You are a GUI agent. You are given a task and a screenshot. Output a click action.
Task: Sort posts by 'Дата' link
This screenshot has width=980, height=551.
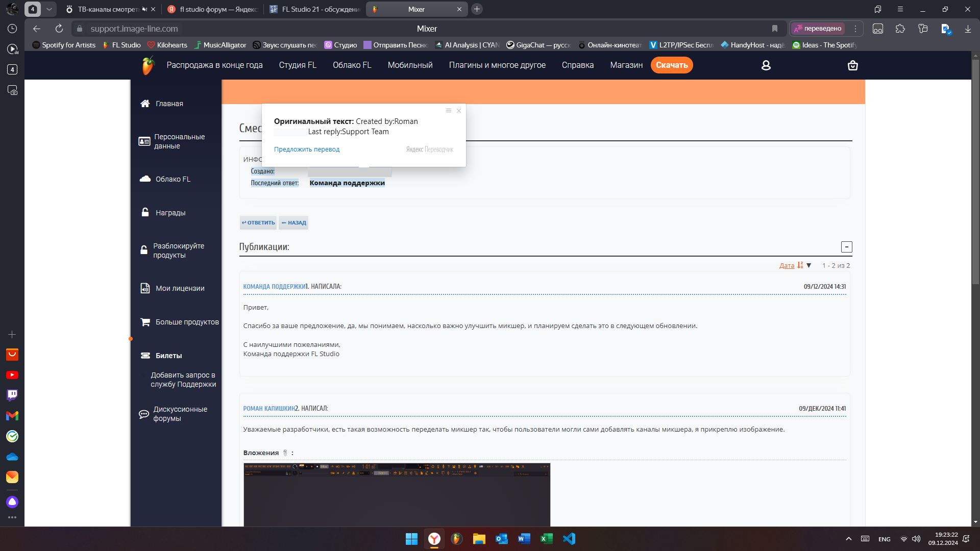coord(787,265)
